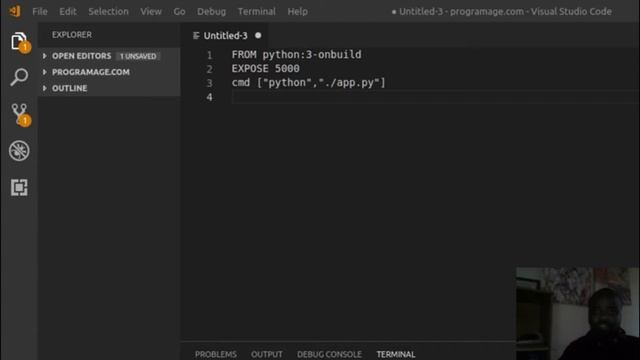640x360 pixels.
Task: Switch to the Debug Console tab
Action: coord(329,354)
